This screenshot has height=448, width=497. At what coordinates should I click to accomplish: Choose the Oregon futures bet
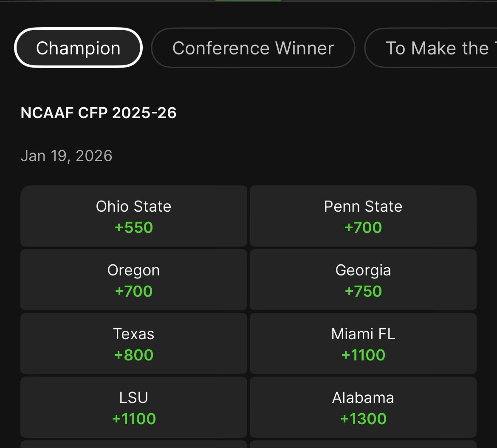[x=134, y=280]
